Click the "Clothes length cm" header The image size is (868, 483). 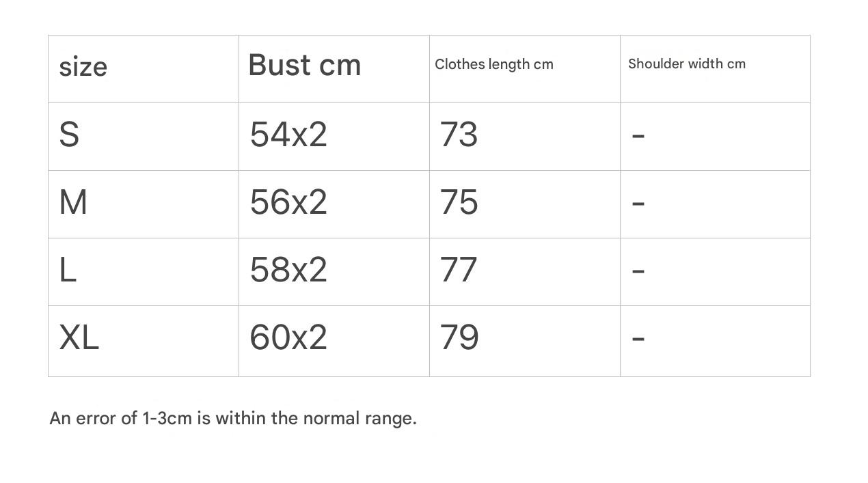tap(493, 64)
